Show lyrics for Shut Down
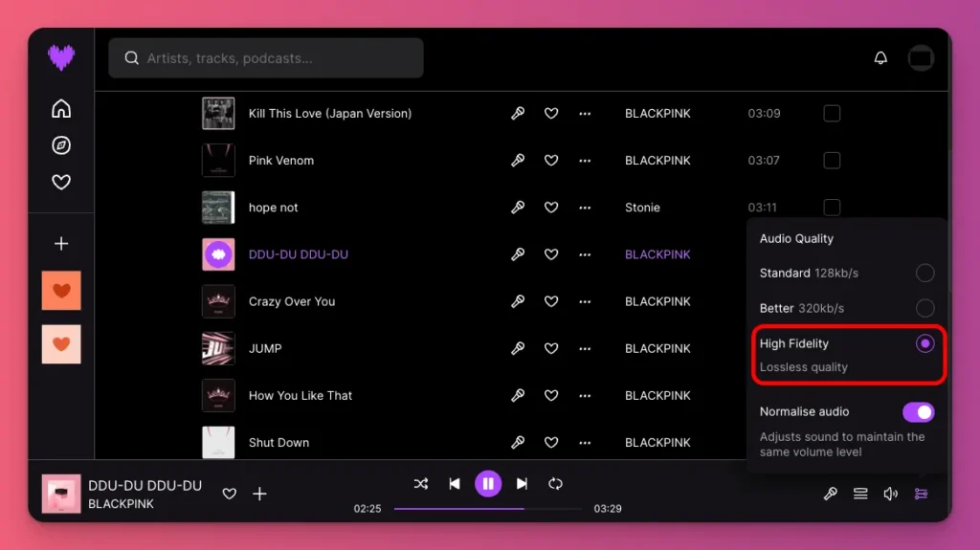Image resolution: width=980 pixels, height=550 pixels. pyautogui.click(x=518, y=443)
